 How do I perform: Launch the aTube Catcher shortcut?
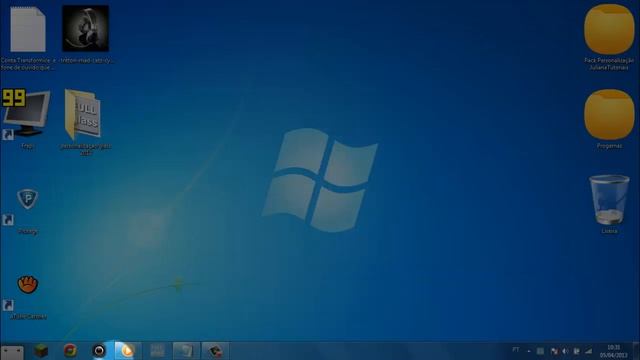27,284
